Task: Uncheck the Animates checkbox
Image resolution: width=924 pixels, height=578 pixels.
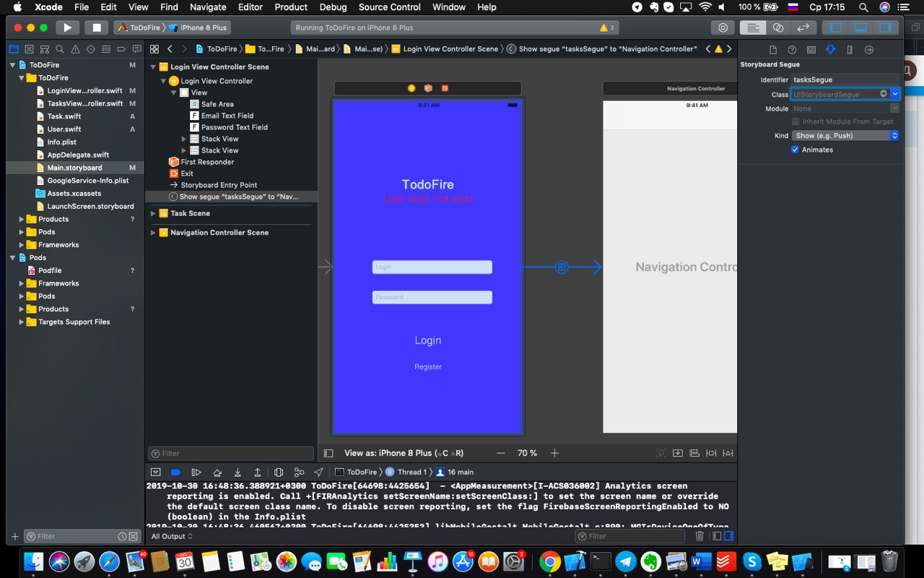Action: pos(796,150)
